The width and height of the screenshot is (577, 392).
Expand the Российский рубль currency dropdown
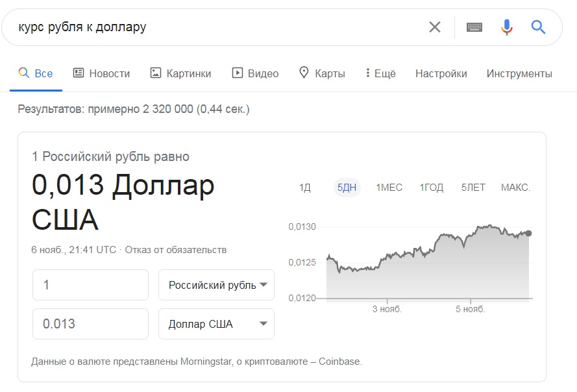coord(216,286)
